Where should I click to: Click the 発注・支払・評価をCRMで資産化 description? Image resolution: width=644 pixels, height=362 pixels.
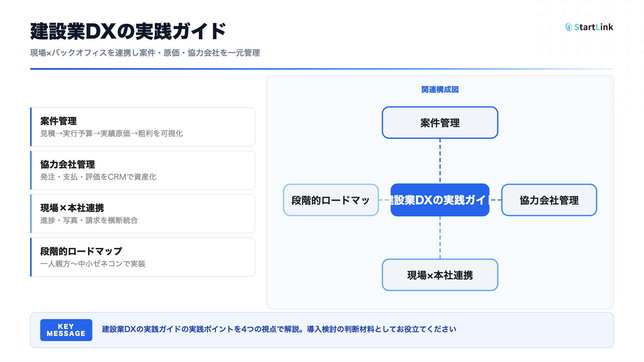[x=98, y=177]
